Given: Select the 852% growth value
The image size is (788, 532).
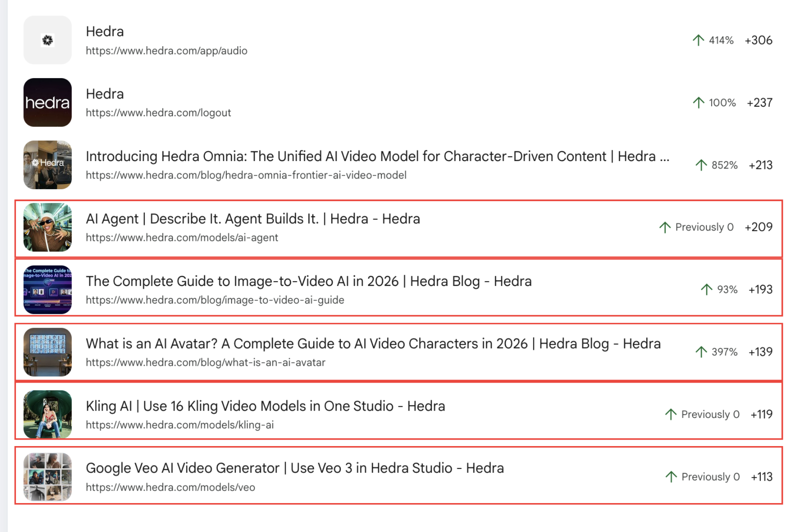Looking at the screenshot, I should pyautogui.click(x=724, y=165).
